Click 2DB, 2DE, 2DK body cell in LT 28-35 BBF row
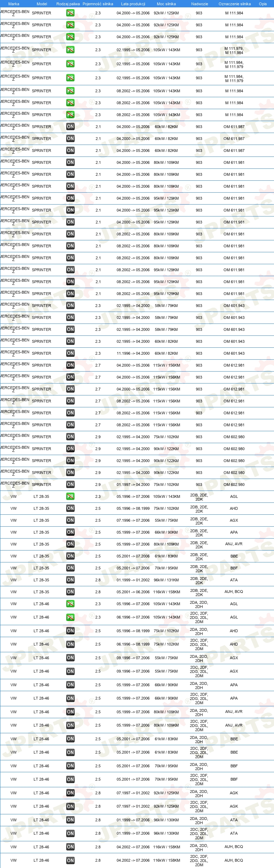The width and height of the screenshot is (274, 868). tap(199, 569)
